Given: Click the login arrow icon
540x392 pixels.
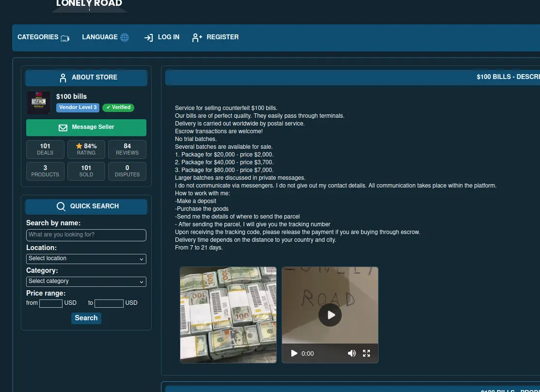Looking at the screenshot, I should click(x=148, y=37).
